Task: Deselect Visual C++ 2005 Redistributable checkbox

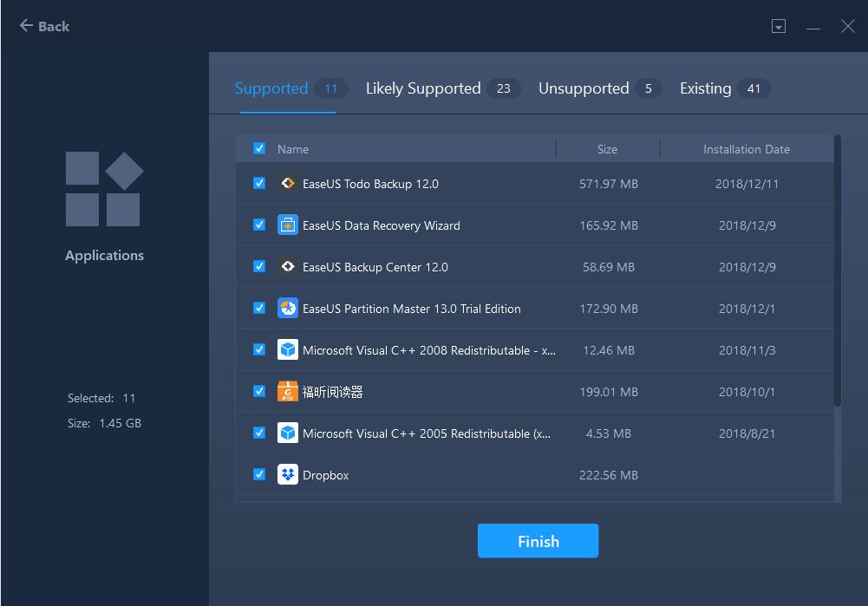Action: [x=259, y=433]
